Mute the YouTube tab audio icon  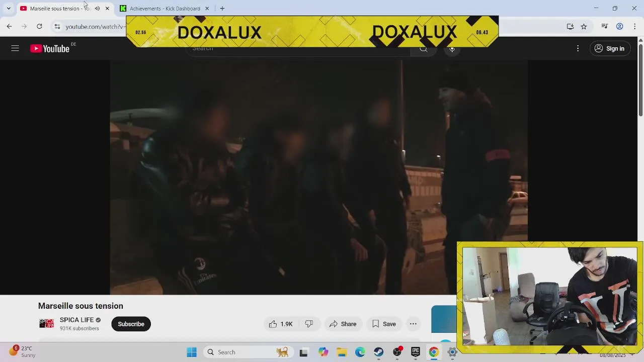97,9
